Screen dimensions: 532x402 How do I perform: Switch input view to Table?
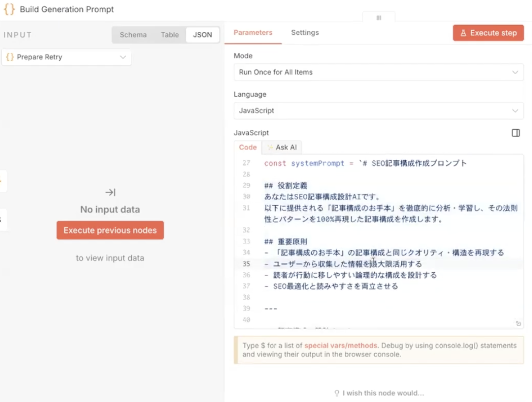pos(169,35)
